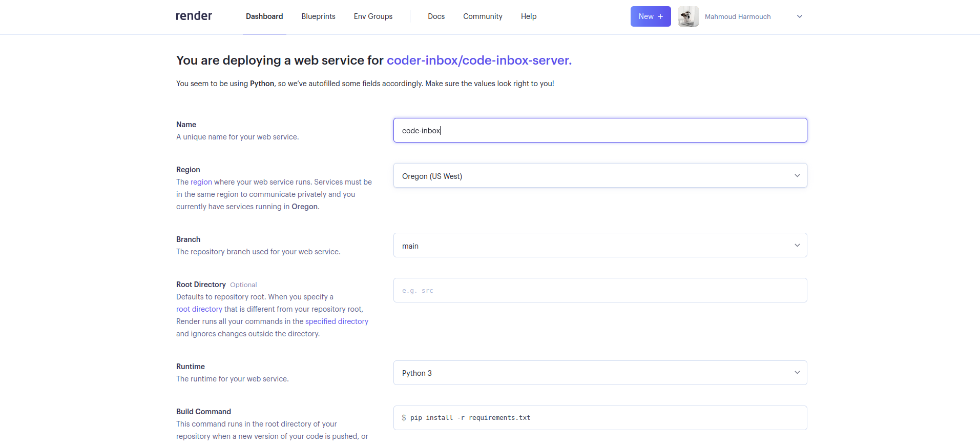This screenshot has height=445, width=980.
Task: Follow the 'root directory' help link
Action: (x=199, y=309)
